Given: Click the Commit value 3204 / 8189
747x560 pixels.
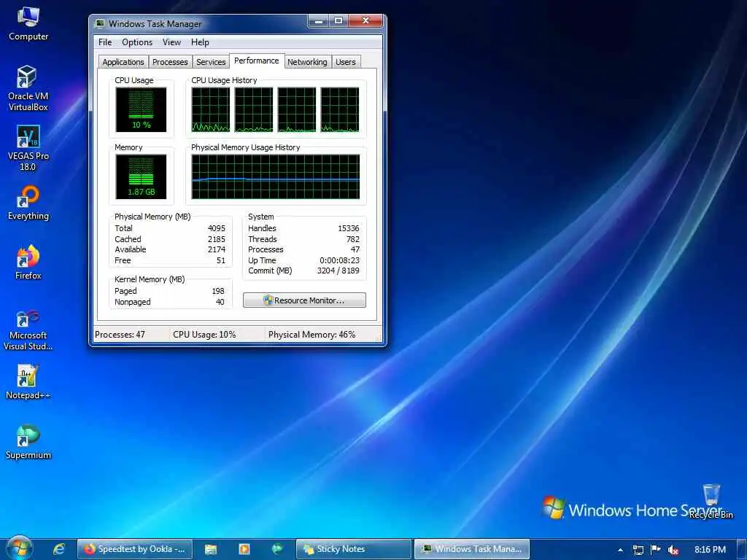Looking at the screenshot, I should 338,271.
